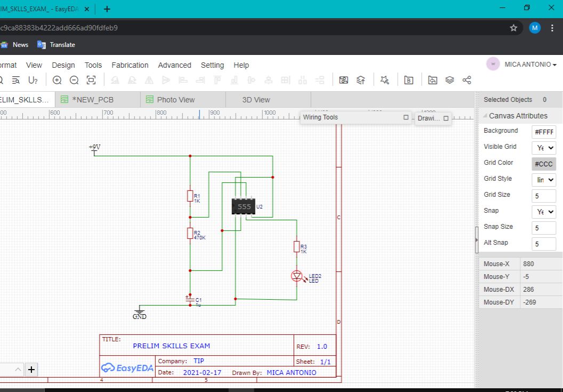Image resolution: width=563 pixels, height=392 pixels.
Task: Click the share icon in the toolbar
Action: click(x=467, y=79)
